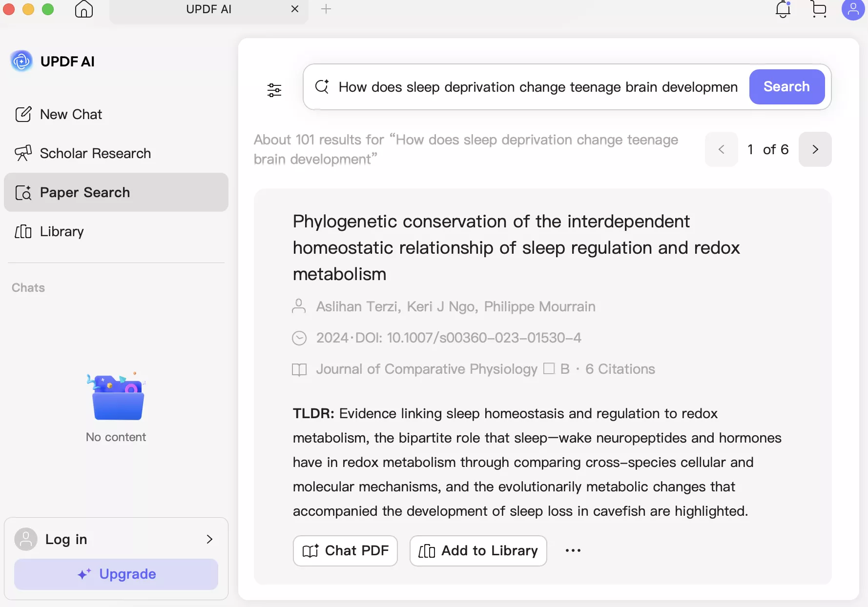Image resolution: width=868 pixels, height=607 pixels.
Task: Open the notifications bell
Action: (x=783, y=9)
